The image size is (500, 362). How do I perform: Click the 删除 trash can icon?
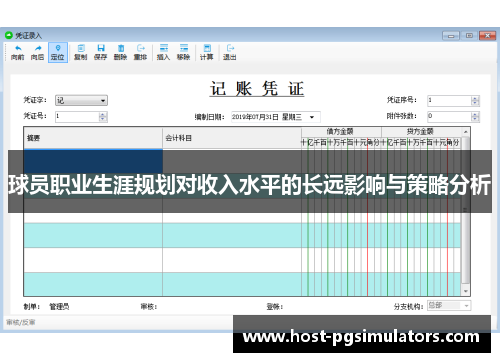121,48
